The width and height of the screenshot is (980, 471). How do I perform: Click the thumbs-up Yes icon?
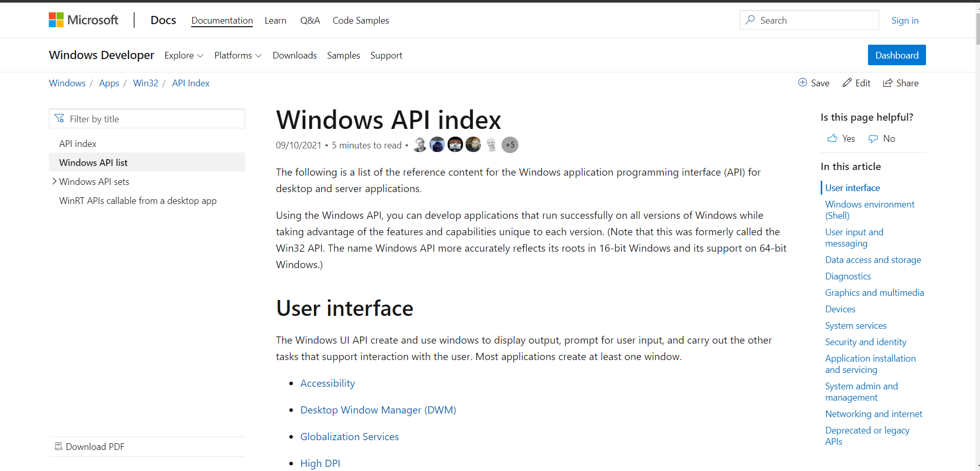point(832,138)
